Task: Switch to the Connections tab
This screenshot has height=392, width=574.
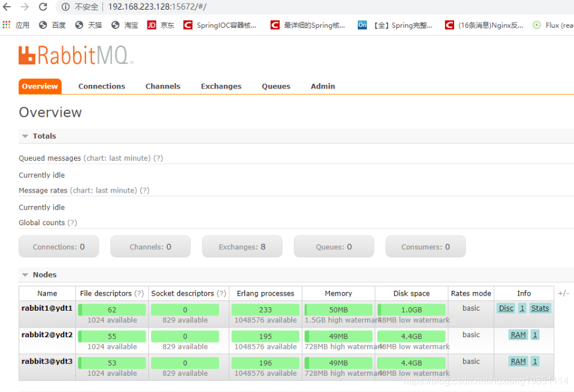Action: [102, 86]
